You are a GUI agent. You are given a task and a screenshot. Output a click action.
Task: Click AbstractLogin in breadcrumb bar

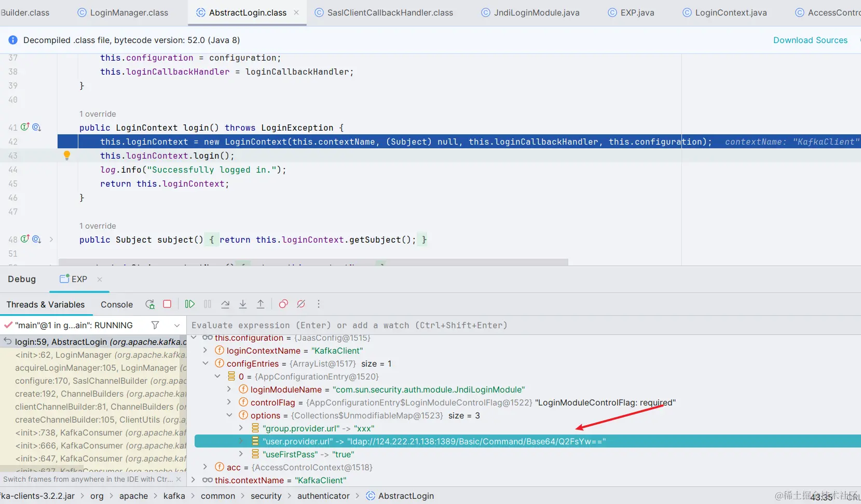tap(400, 496)
